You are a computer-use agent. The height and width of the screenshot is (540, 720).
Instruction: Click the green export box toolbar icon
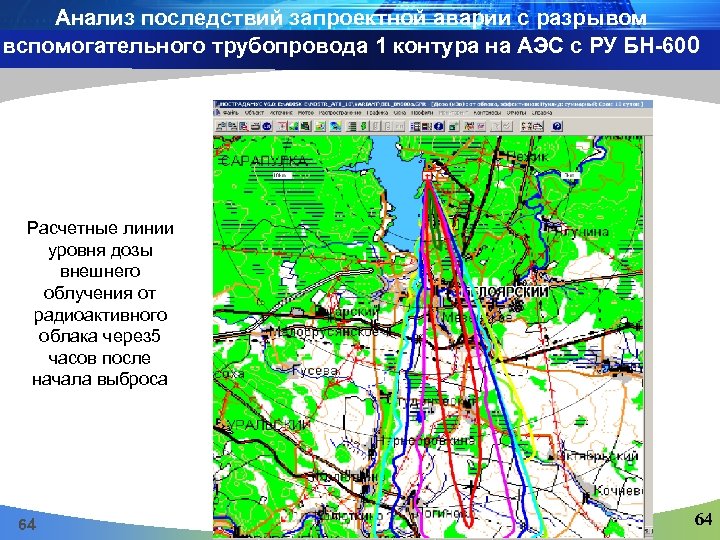tap(454, 126)
